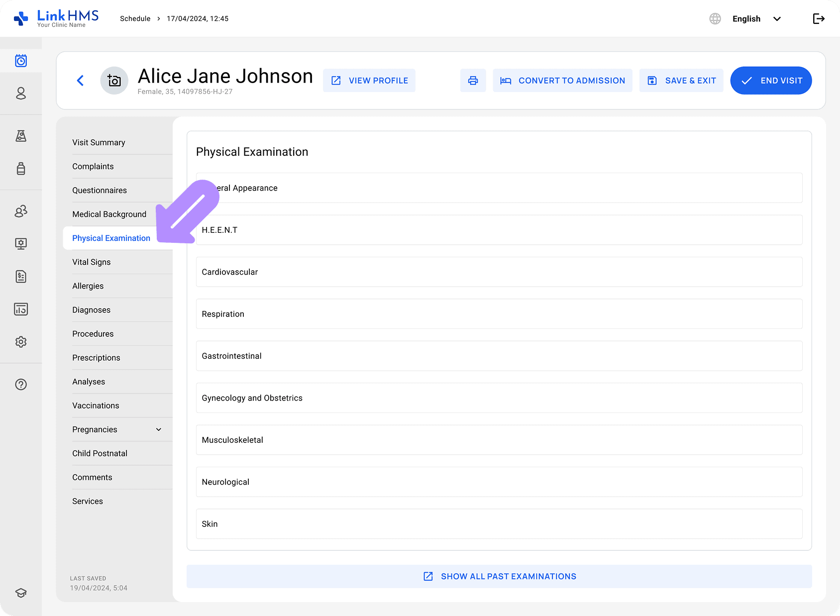The image size is (840, 616).
Task: Click Convert to Admission button
Action: point(562,81)
